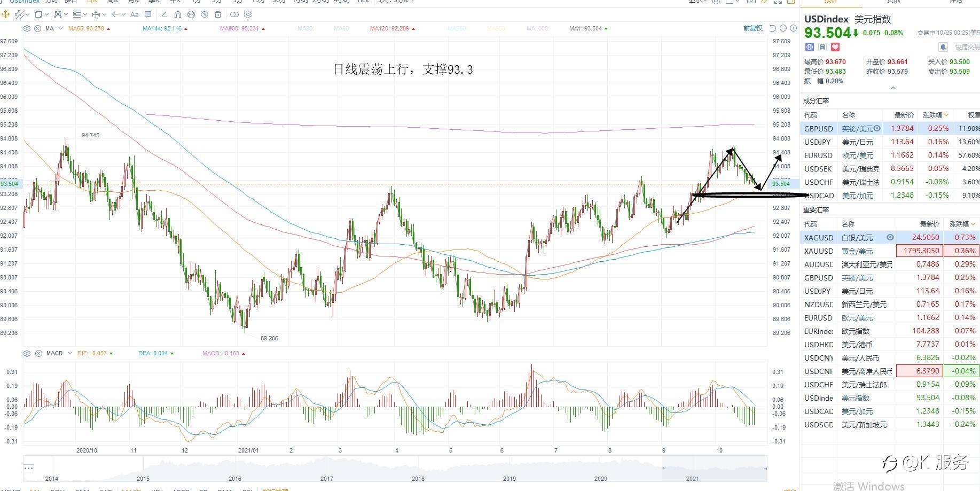Image resolution: width=980 pixels, height=491 pixels.
Task: Open arrow tool dropdown arrow
Action: click(x=123, y=14)
